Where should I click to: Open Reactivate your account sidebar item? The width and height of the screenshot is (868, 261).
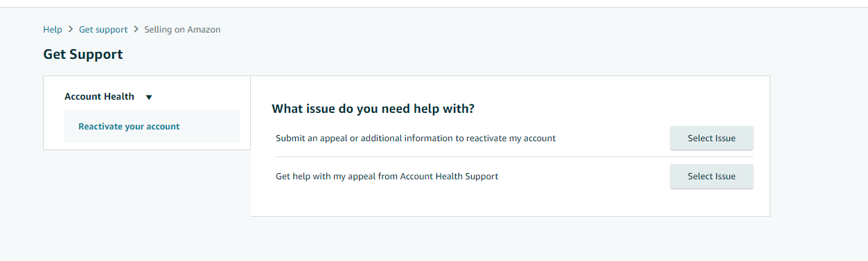tap(129, 127)
